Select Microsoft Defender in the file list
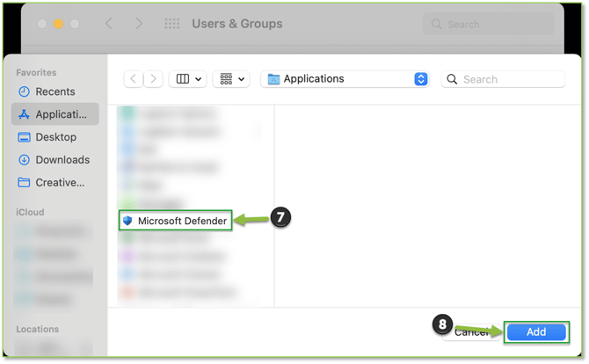The height and width of the screenshot is (364, 589). point(181,221)
